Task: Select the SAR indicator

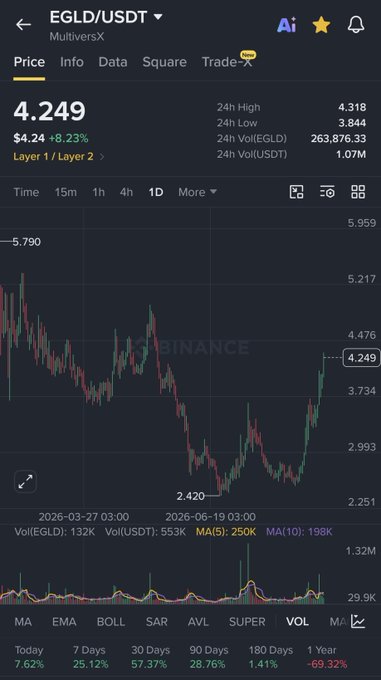Action: pyautogui.click(x=156, y=622)
